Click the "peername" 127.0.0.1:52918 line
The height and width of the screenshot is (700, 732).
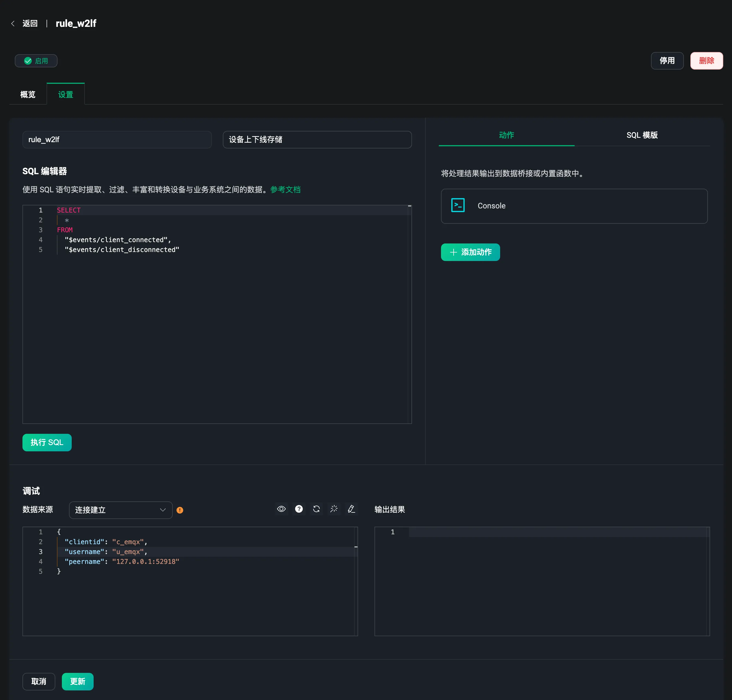tap(122, 562)
